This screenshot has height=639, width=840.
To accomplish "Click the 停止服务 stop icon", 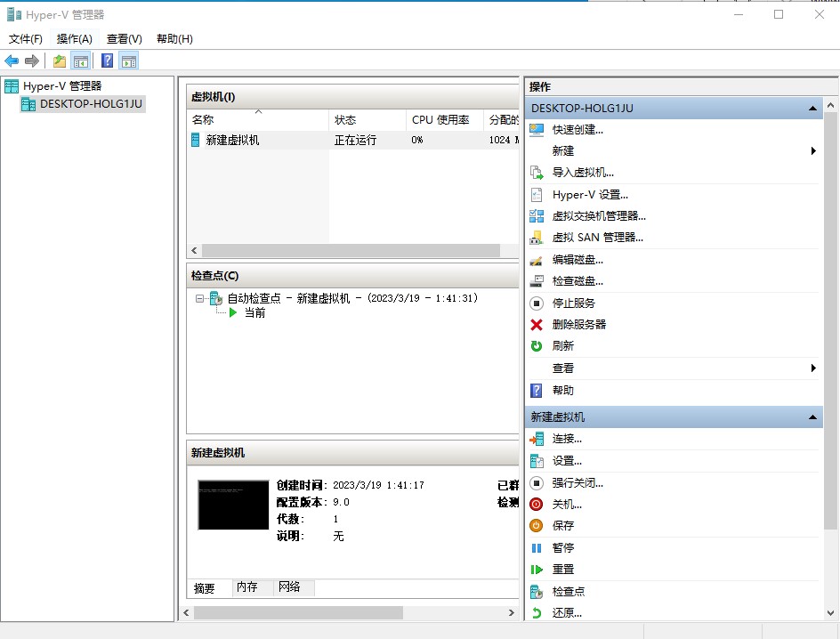I will 537,303.
